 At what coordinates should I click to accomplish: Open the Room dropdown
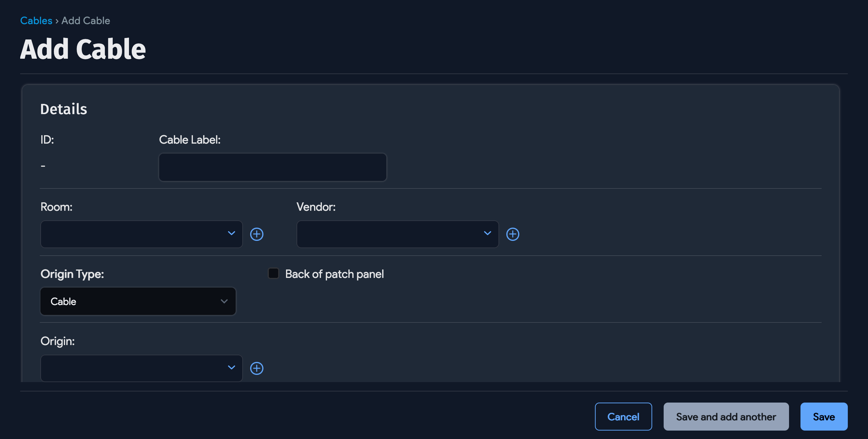tap(141, 234)
